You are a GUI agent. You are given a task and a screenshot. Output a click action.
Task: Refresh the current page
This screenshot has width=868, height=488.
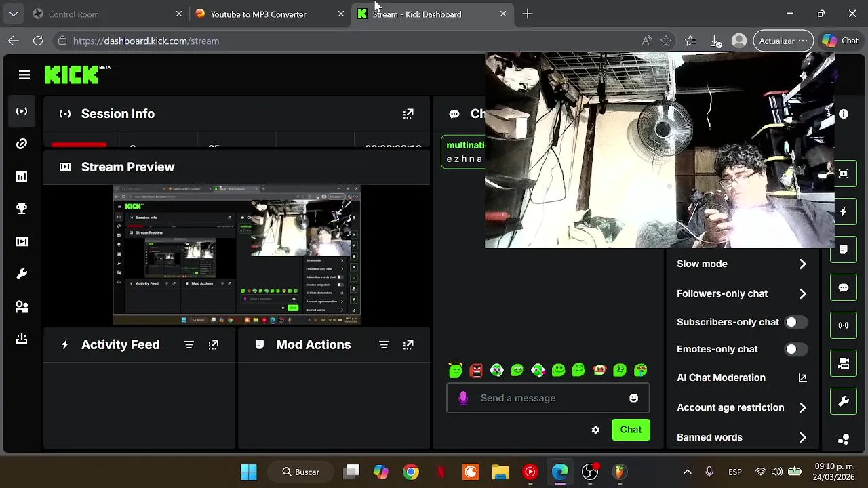coord(38,41)
